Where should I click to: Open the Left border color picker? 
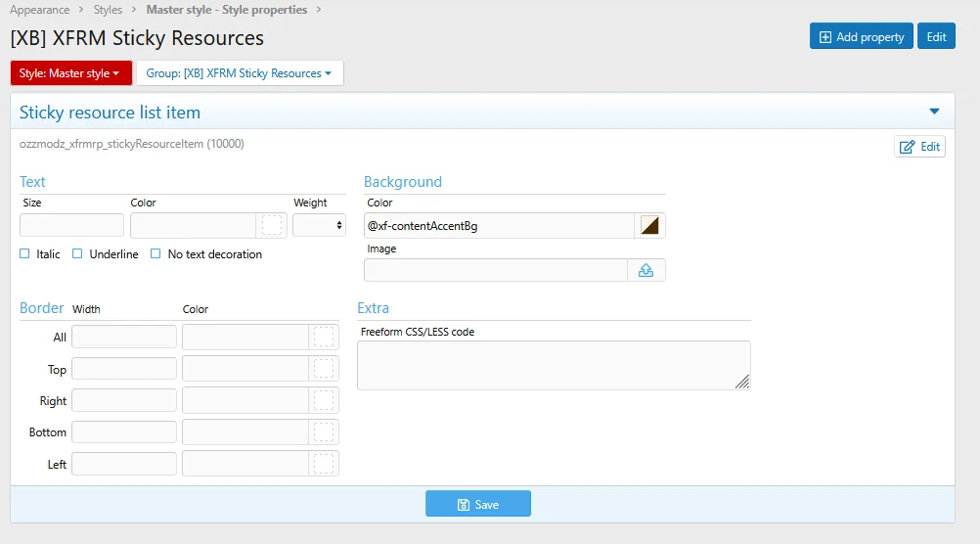coord(324,464)
